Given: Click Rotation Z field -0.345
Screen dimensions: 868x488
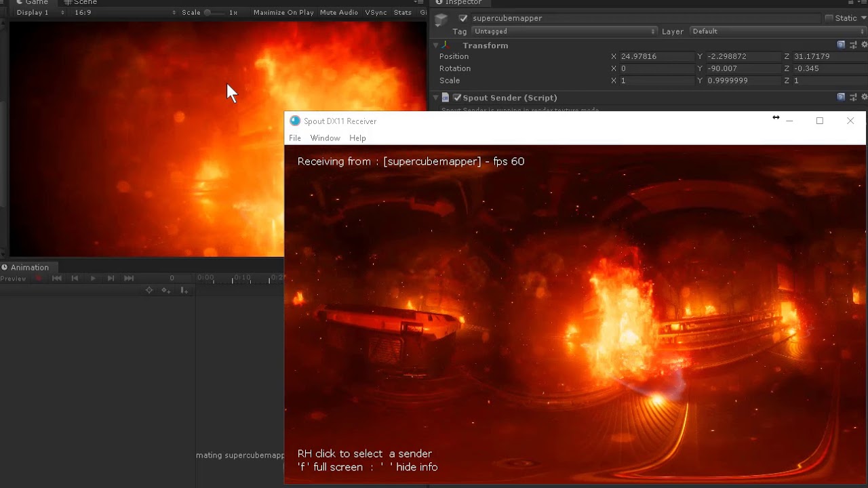Looking at the screenshot, I should point(829,68).
